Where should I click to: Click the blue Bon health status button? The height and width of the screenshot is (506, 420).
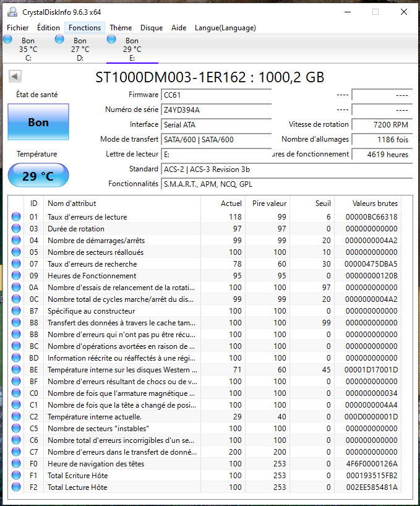pos(38,122)
